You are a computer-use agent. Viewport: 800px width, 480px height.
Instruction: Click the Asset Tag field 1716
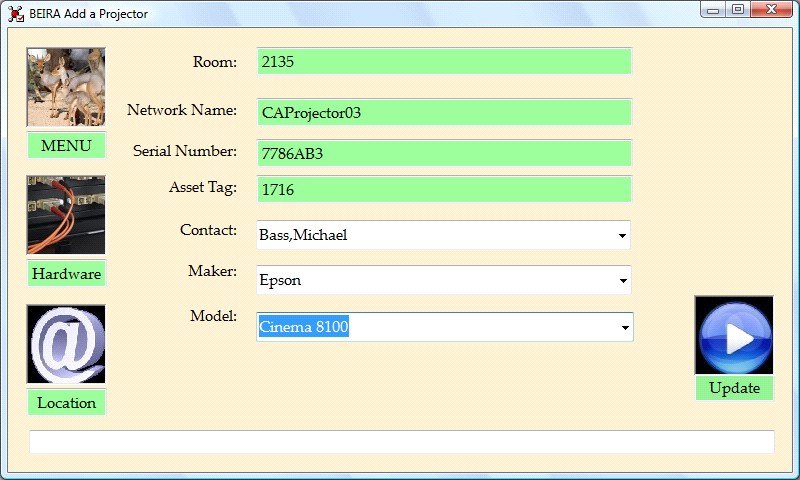tap(444, 189)
